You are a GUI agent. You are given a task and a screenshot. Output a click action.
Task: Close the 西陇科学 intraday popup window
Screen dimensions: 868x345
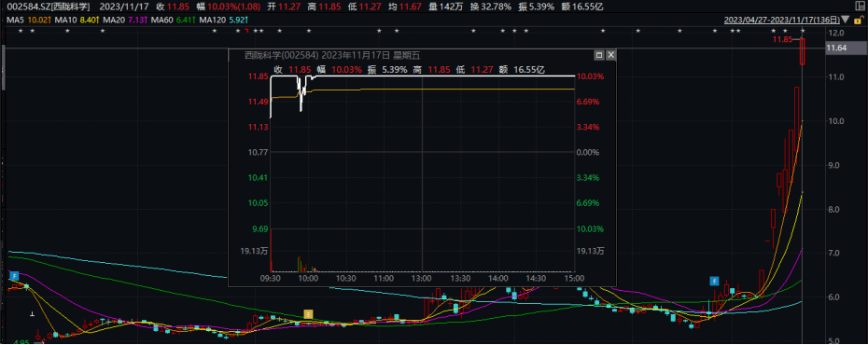coord(610,55)
